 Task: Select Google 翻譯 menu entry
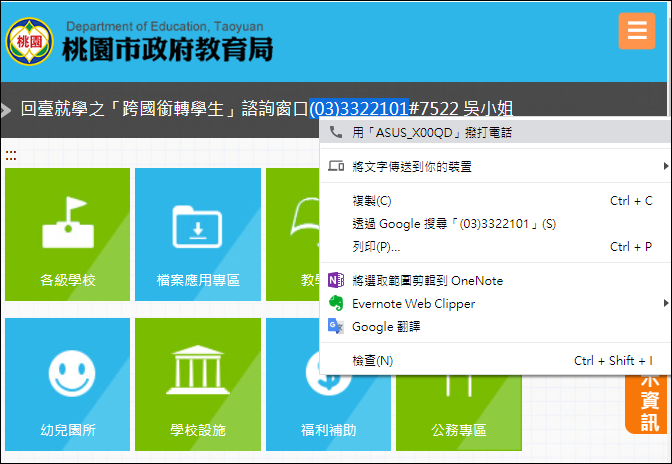[495, 326]
